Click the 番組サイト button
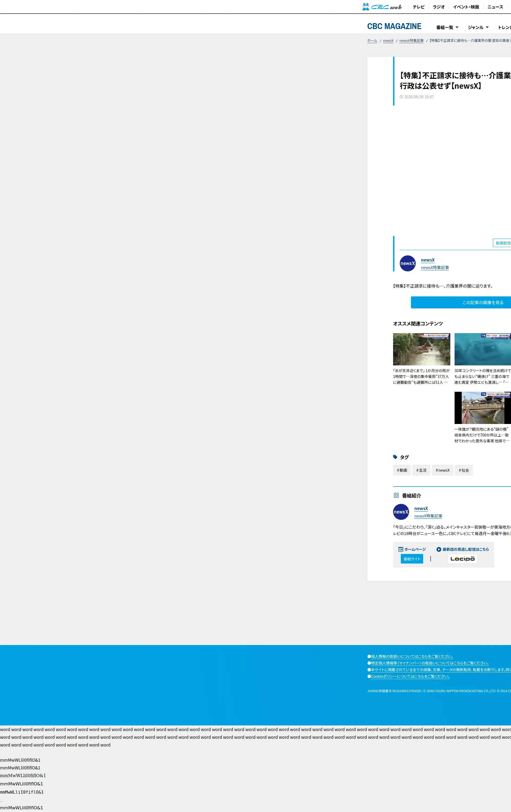Screen dimensions: 511x812 (412, 559)
